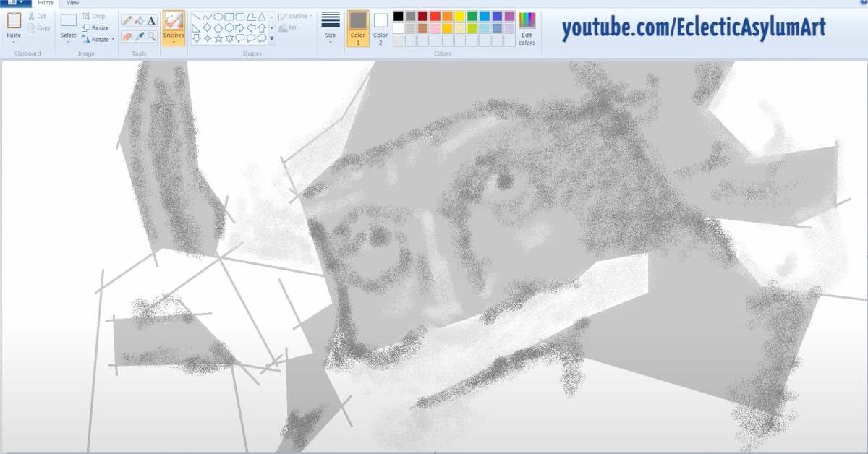Switch active color to Color 2
Viewport: 868px width, 454px height.
(x=380, y=27)
